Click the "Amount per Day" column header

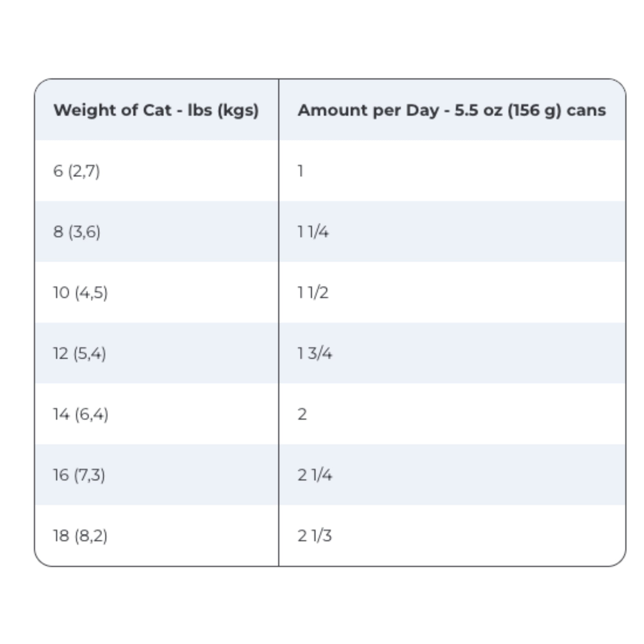pos(451,110)
